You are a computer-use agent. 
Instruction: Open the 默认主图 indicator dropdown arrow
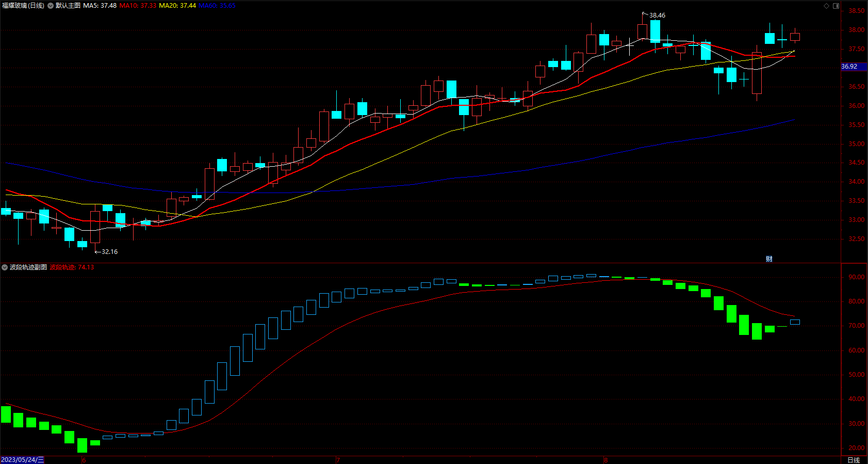[x=51, y=6]
